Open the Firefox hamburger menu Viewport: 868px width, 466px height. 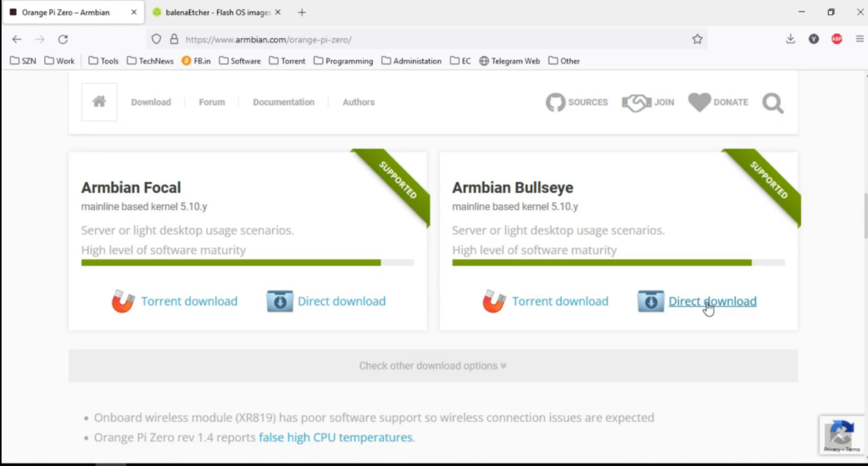click(860, 39)
